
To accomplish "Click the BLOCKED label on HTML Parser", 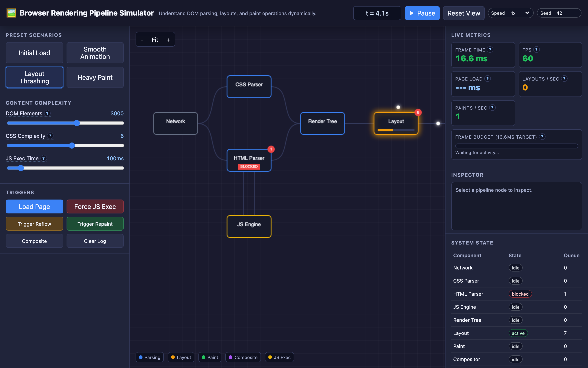I will 249,166.
